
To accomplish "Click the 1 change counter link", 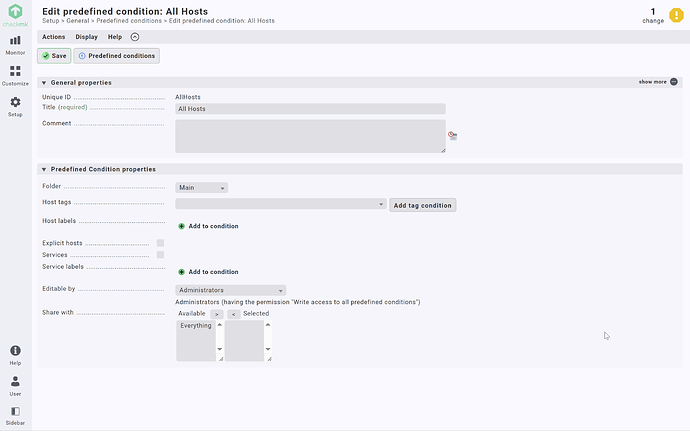I will point(653,15).
